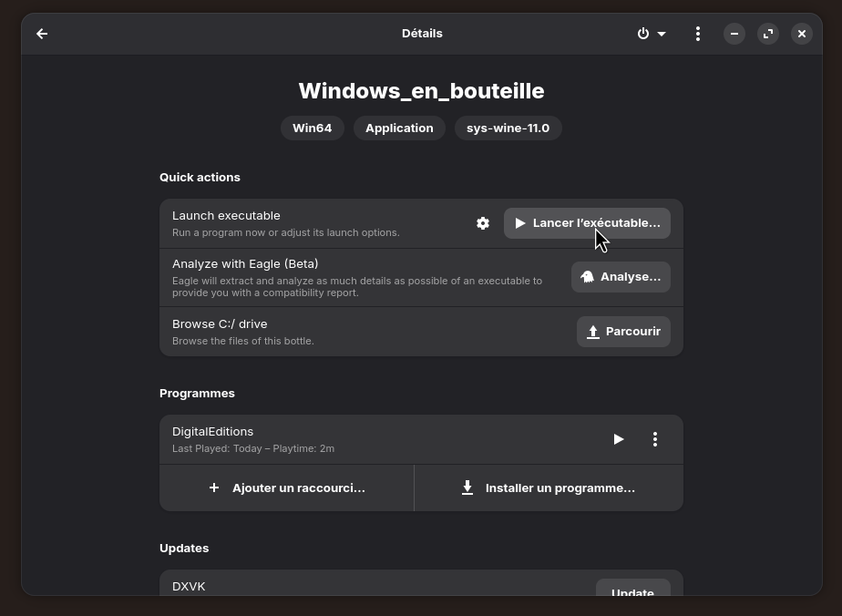Minimize the Détails window
This screenshot has height=616, width=842.
(734, 34)
